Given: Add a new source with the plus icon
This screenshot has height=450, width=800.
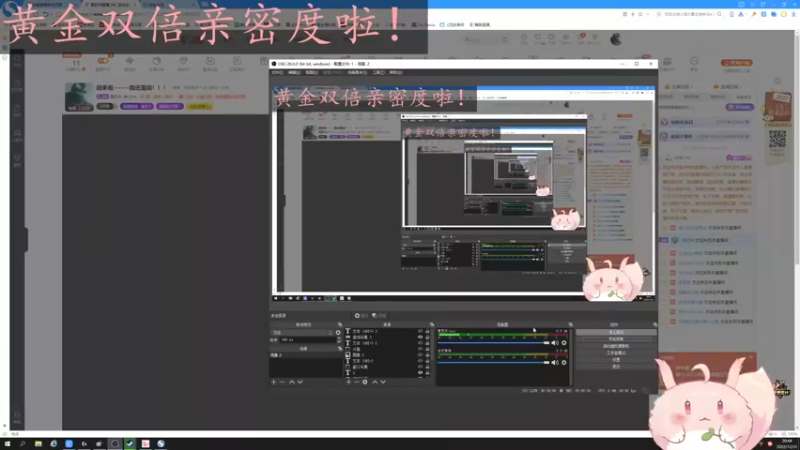Looking at the screenshot, I should click(x=348, y=382).
